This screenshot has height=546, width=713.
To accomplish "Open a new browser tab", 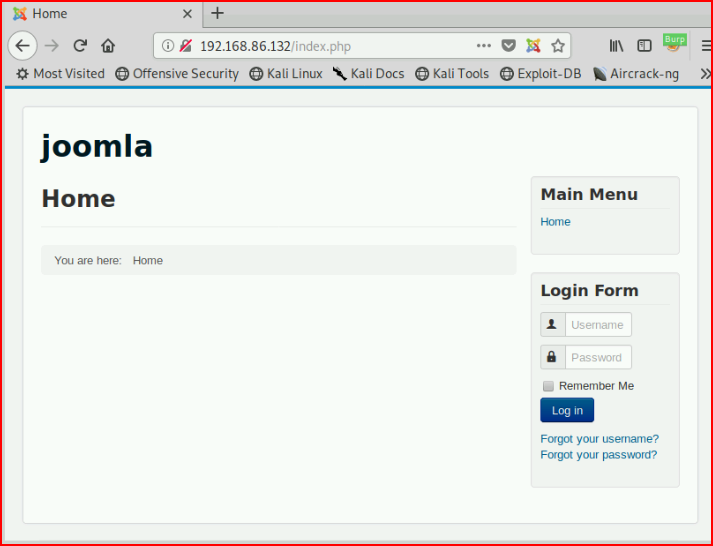I will tap(217, 13).
